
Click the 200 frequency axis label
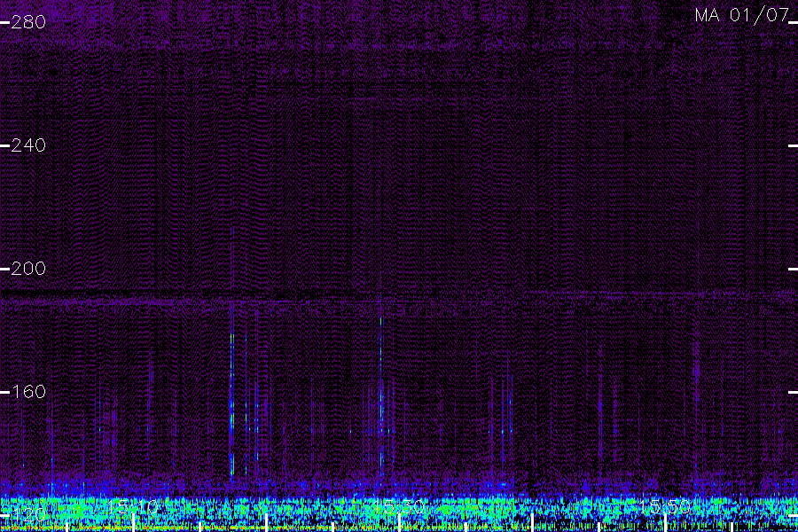pyautogui.click(x=28, y=269)
